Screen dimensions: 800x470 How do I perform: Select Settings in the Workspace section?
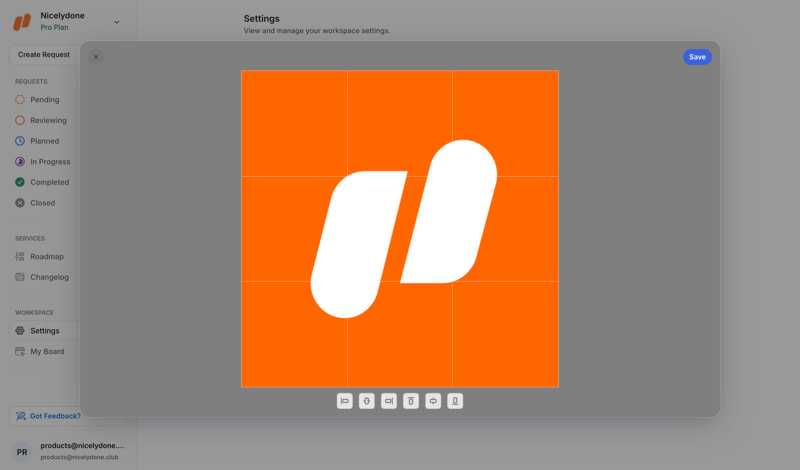coord(44,331)
